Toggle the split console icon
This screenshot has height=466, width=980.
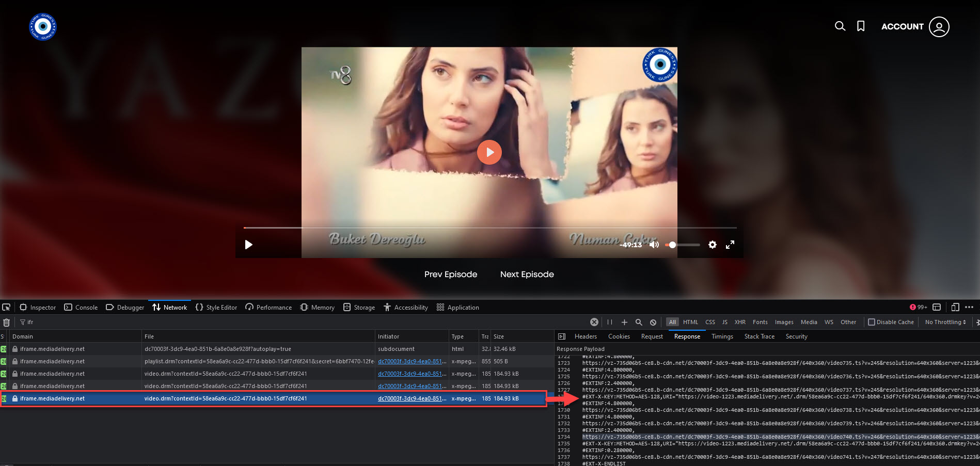point(937,308)
